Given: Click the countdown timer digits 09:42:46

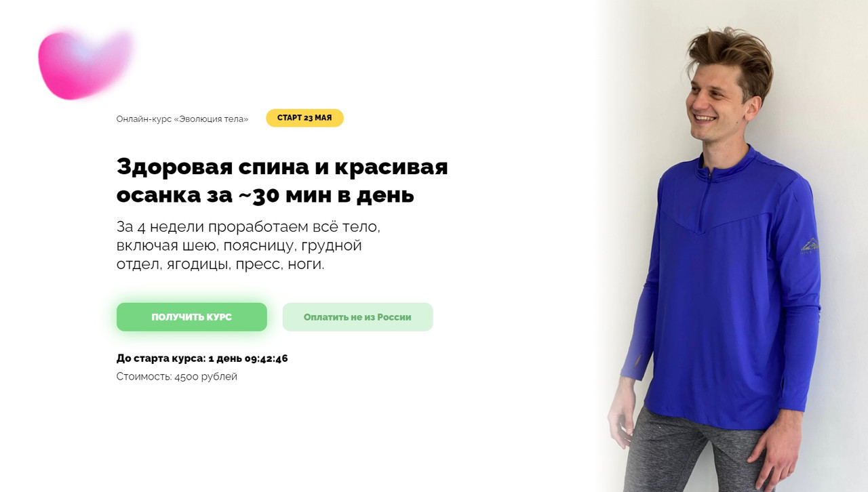Looking at the screenshot, I should tap(266, 358).
